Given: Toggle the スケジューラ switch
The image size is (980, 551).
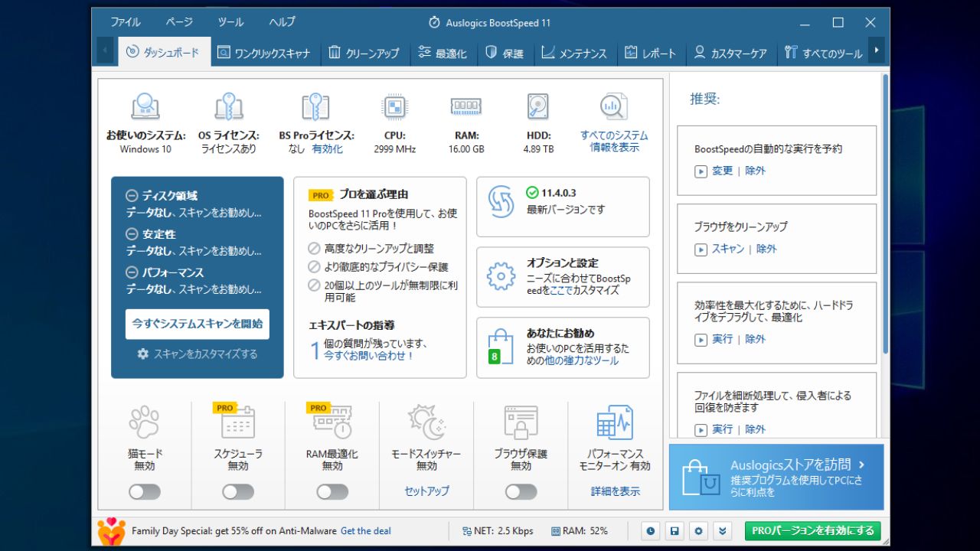Looking at the screenshot, I should [x=238, y=491].
